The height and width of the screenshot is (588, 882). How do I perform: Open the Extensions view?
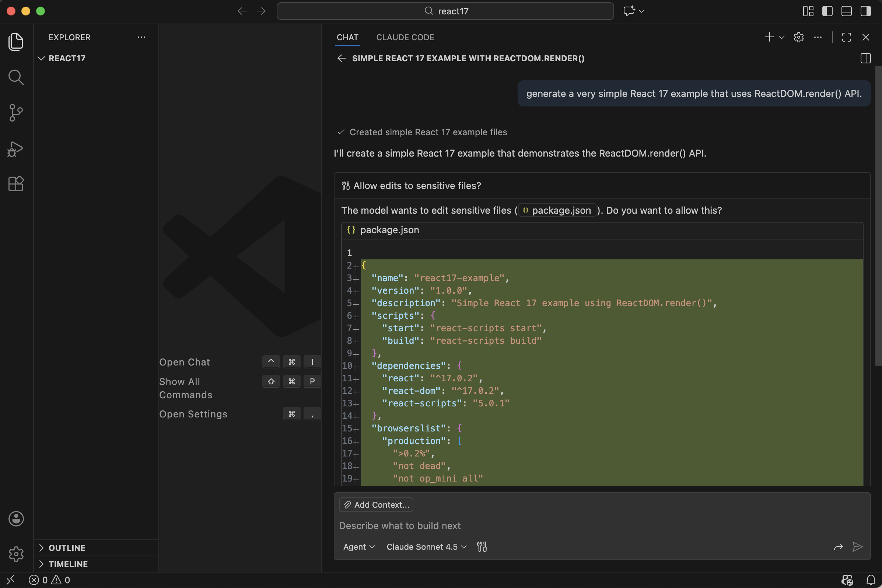[x=16, y=183]
